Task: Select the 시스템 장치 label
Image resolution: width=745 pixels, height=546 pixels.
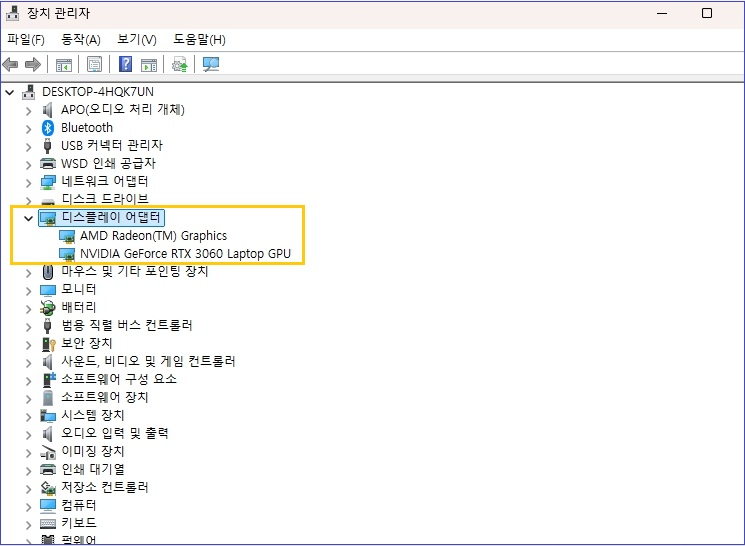Action: click(93, 415)
